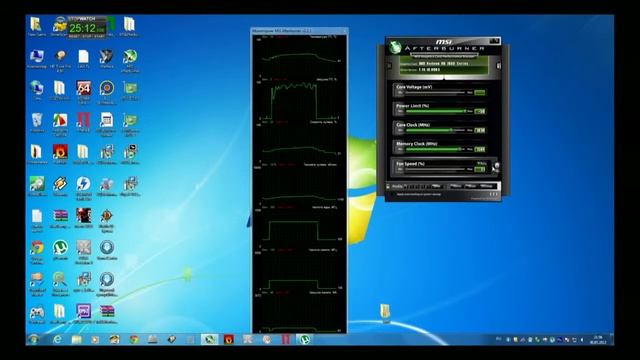This screenshot has width=640, height=360.
Task: Open the info button right of Afterburner's info panel
Action: [498, 66]
